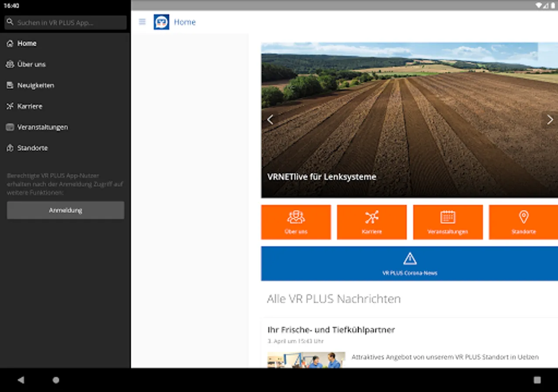Click the Home house icon in sidebar
Image resolution: width=558 pixels, height=392 pixels.
click(x=10, y=44)
